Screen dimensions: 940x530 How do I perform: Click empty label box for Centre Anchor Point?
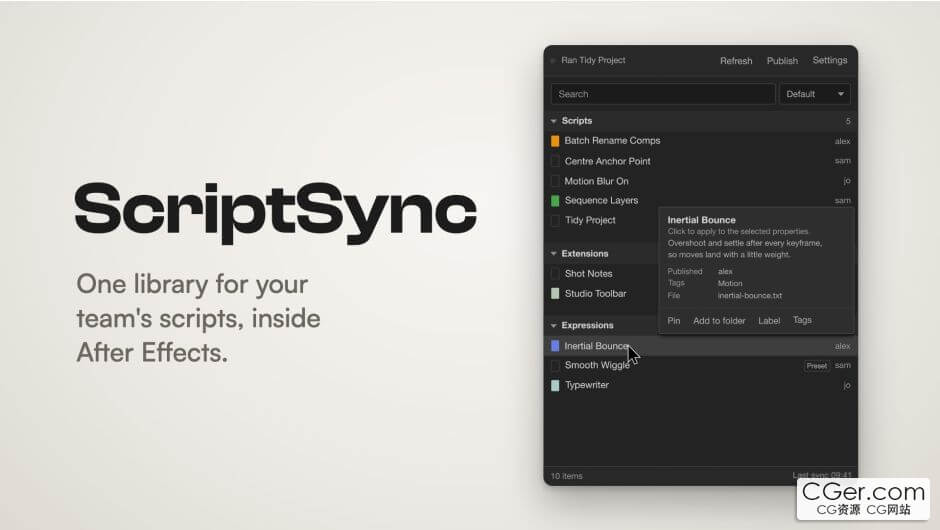point(555,161)
